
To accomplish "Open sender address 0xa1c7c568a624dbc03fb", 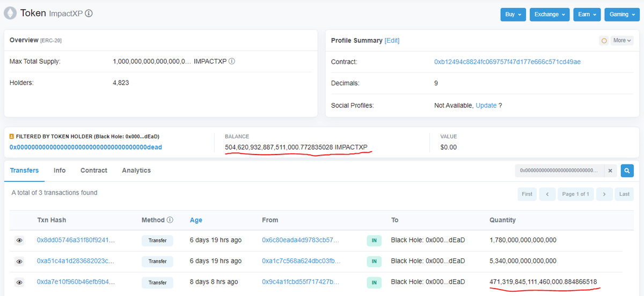I will tap(301, 261).
